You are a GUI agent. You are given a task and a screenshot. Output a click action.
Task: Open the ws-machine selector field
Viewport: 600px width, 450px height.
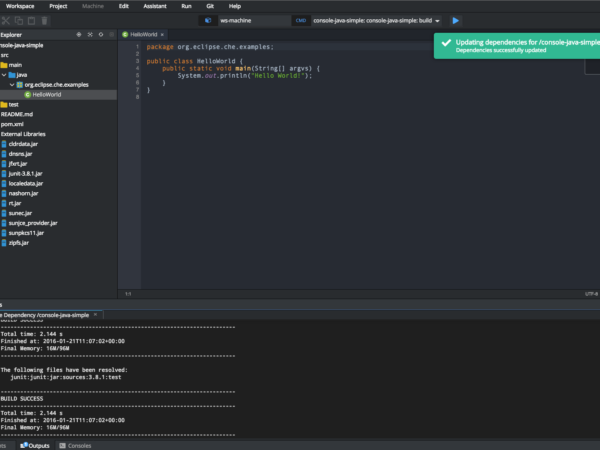click(x=254, y=21)
